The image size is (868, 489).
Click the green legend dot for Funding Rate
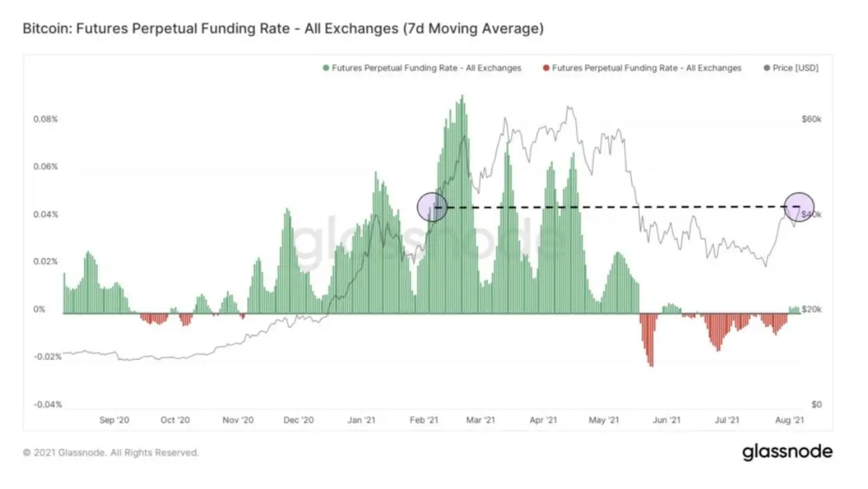[x=325, y=68]
